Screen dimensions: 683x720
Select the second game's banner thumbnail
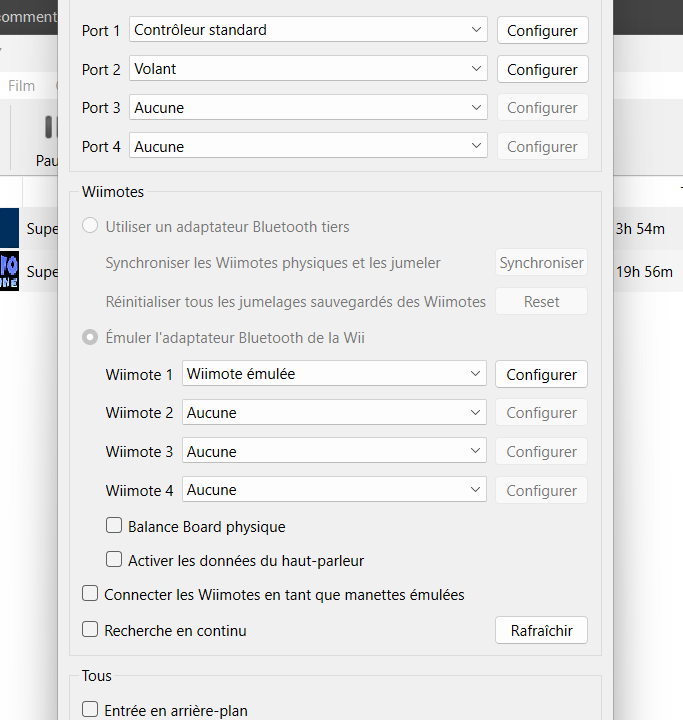click(x=9, y=271)
